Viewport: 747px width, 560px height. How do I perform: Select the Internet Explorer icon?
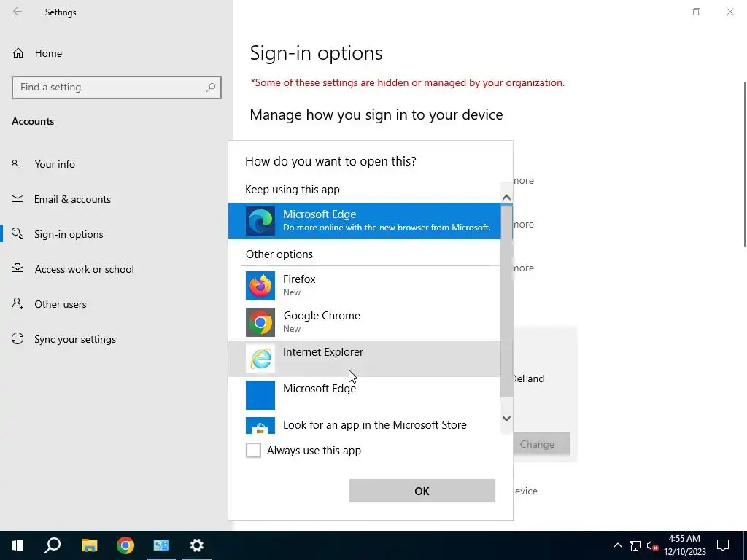(260, 359)
